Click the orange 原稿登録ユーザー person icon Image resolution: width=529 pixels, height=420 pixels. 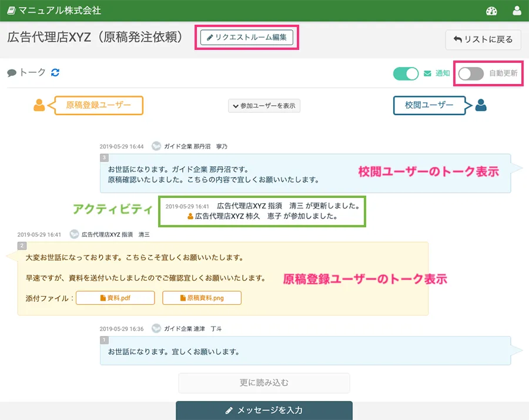39,105
